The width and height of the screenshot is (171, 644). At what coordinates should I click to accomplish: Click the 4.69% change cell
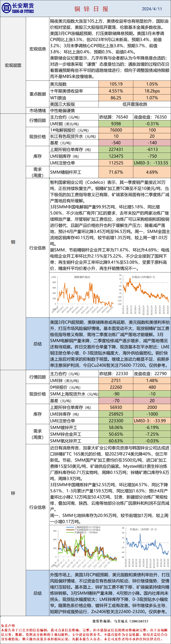click(152, 172)
